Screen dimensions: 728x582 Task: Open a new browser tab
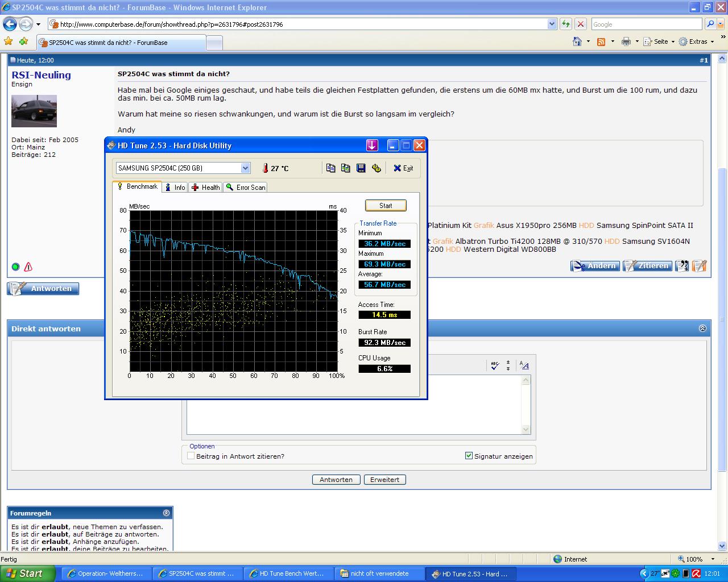click(x=214, y=43)
